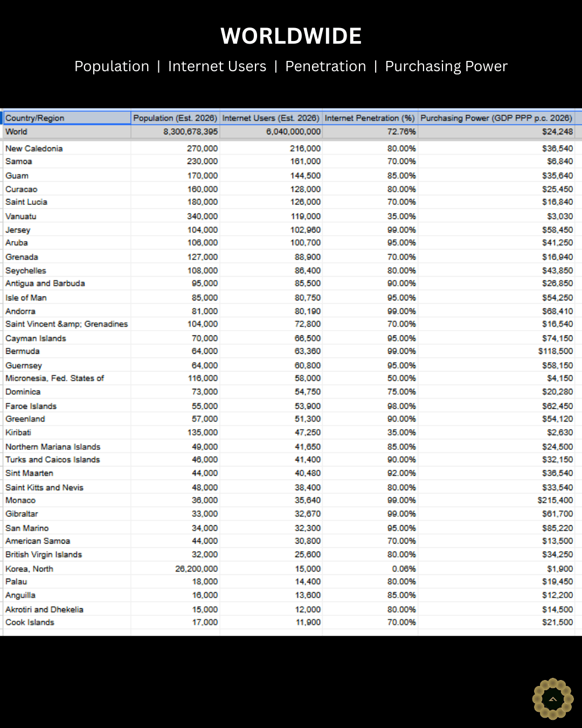The height and width of the screenshot is (728, 582).
Task: Click the Population (Est. 2026) column header
Action: coord(175,118)
